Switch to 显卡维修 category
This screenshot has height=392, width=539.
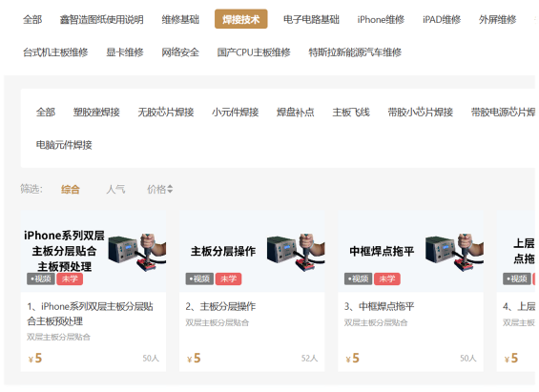(125, 52)
